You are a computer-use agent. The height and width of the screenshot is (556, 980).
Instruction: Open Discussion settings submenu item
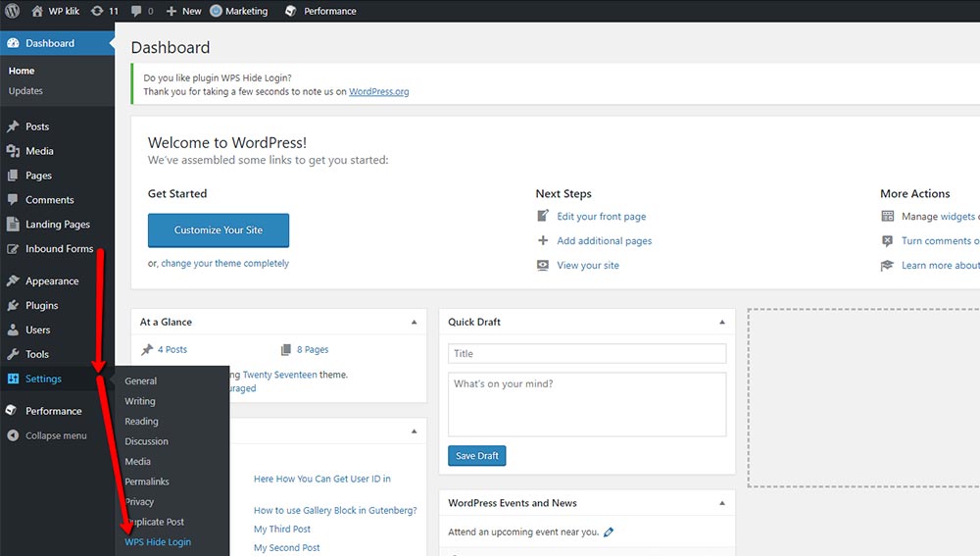146,441
